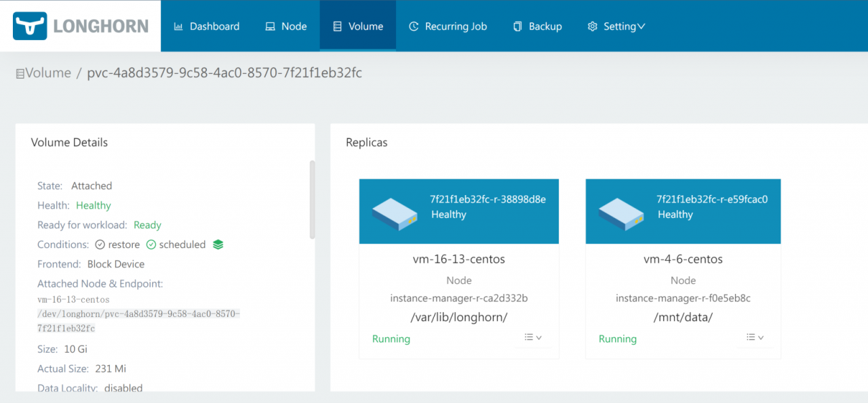Open the action menu for vm-16-13-centos replica
The height and width of the screenshot is (403, 868).
coord(532,337)
